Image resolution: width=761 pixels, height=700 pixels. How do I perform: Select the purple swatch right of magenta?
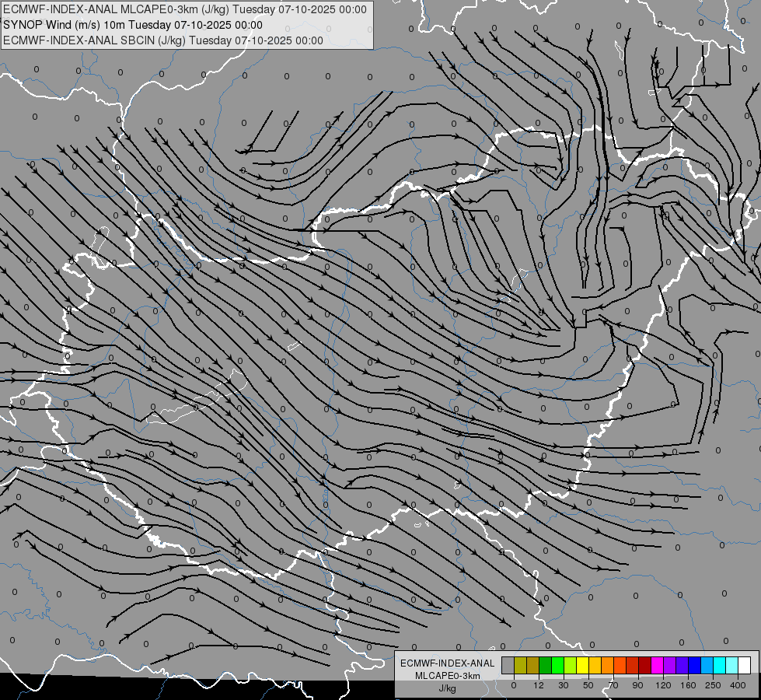coord(669,665)
